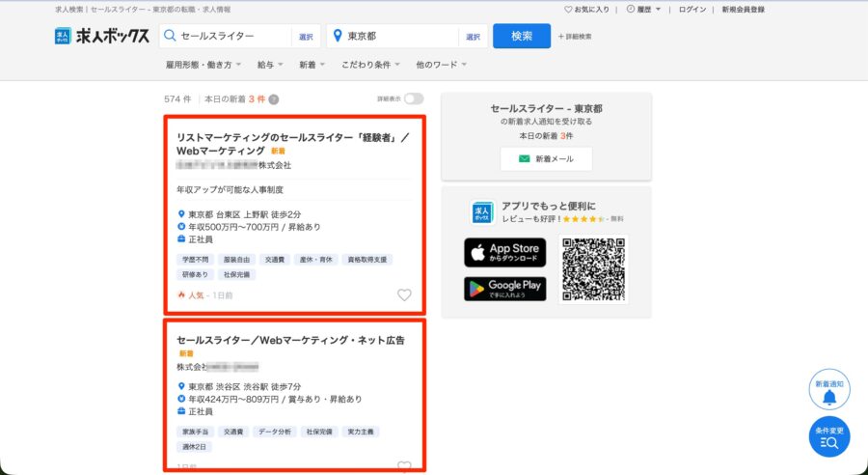Click the plus icon beside 詳細検索
868x475 pixels.
click(560, 37)
